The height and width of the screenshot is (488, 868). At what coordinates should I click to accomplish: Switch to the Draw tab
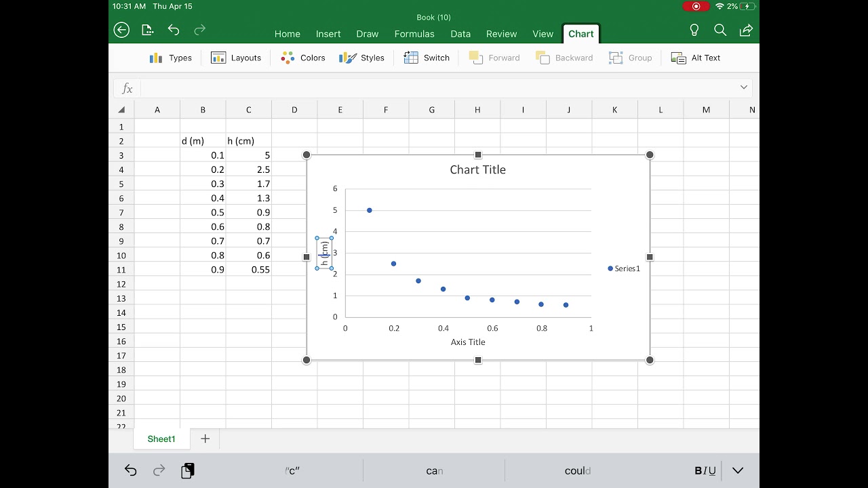(x=368, y=34)
